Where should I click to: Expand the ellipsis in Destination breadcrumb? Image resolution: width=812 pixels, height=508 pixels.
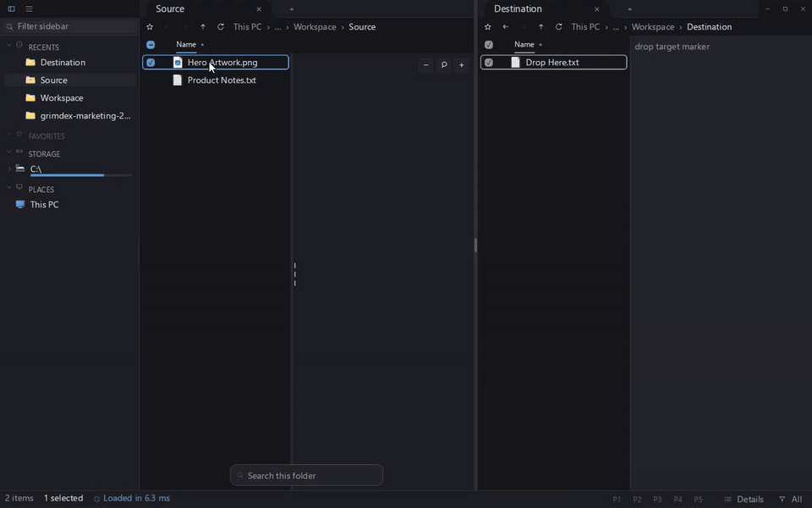(616, 27)
